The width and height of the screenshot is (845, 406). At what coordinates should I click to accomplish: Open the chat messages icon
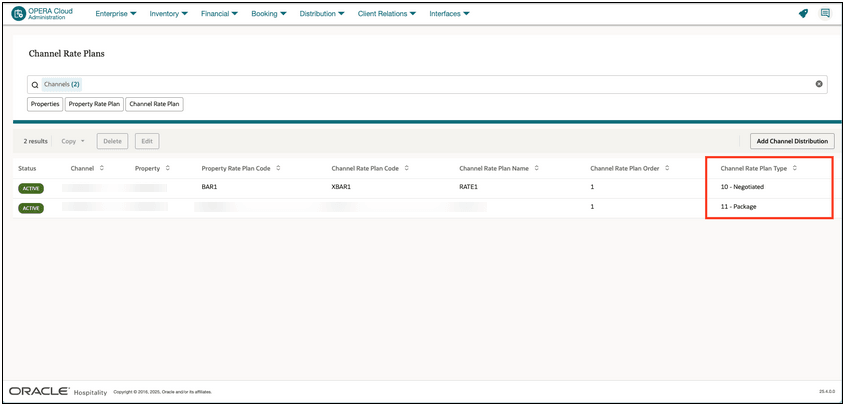click(825, 13)
